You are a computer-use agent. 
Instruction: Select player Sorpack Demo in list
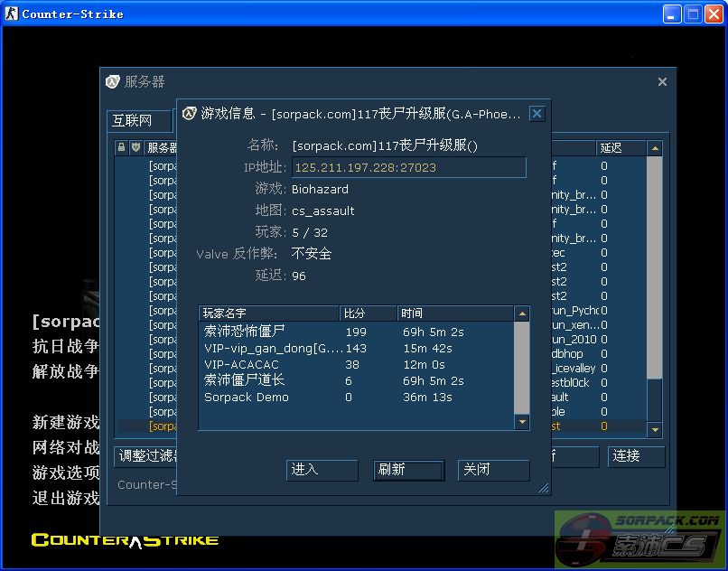247,397
